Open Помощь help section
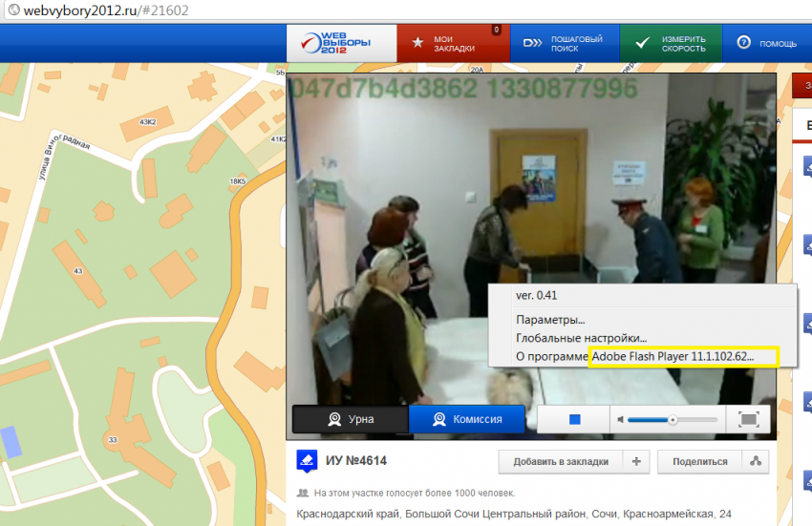This screenshot has height=526, width=812. click(767, 44)
